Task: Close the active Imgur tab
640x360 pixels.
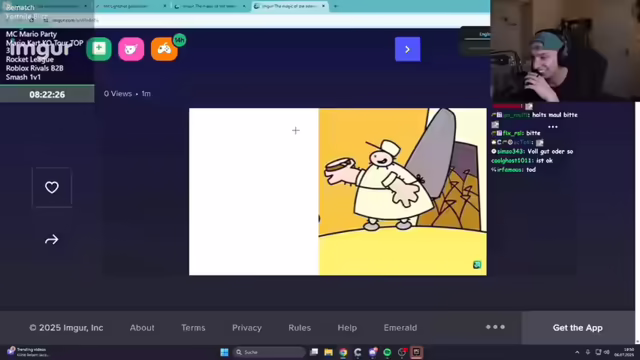Action: click(x=323, y=6)
